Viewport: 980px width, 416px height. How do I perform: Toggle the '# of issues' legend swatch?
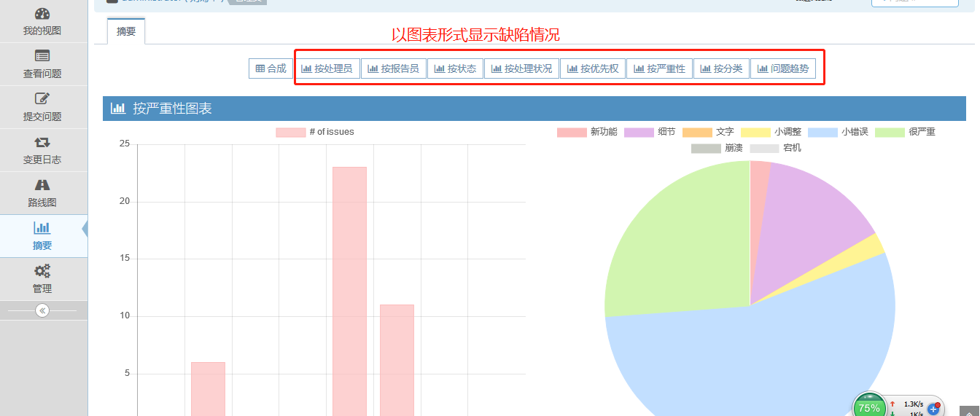click(x=290, y=132)
